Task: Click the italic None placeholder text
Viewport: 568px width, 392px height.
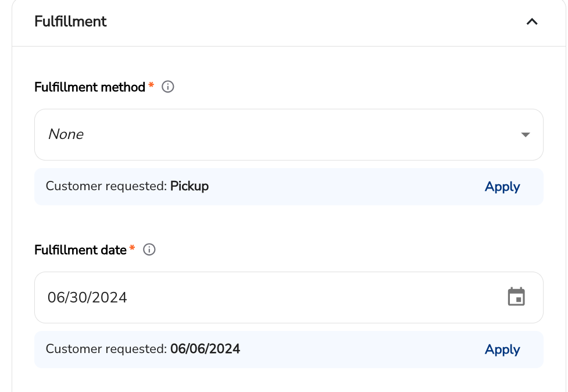Action: pyautogui.click(x=66, y=134)
